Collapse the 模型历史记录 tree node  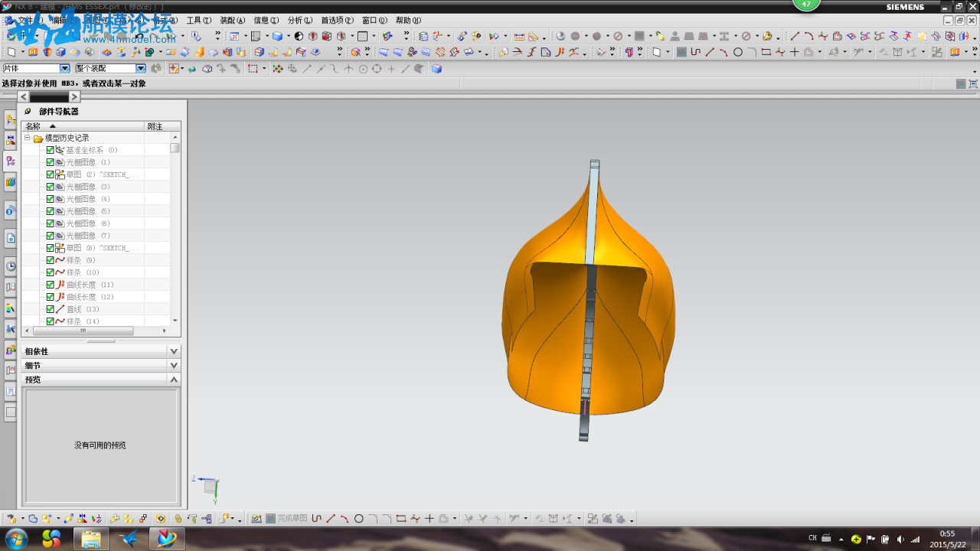click(28, 138)
